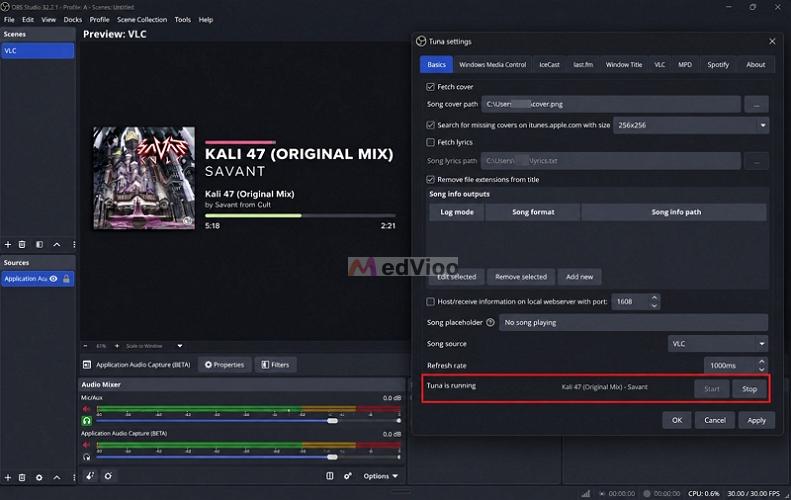Screen dimensions: 791x500
Task: Toggle Remove file extensions from title
Action: [x=430, y=180]
